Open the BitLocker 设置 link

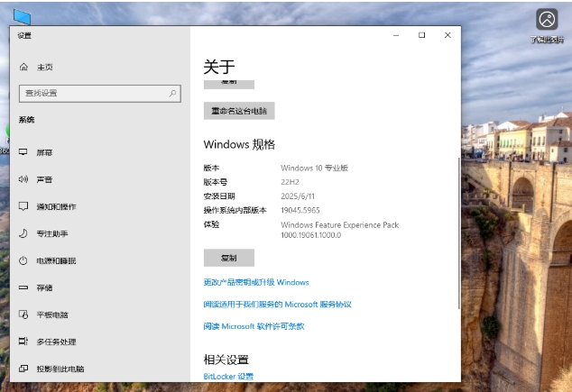tap(228, 376)
